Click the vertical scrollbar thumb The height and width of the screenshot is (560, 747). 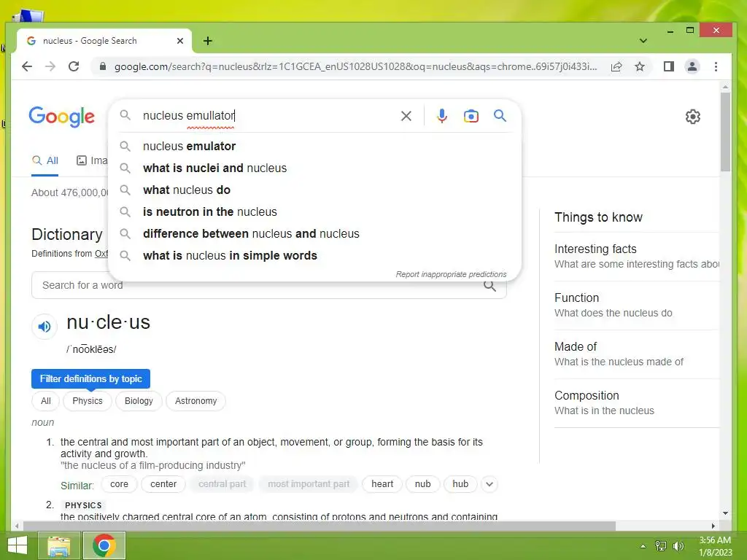coord(725,132)
